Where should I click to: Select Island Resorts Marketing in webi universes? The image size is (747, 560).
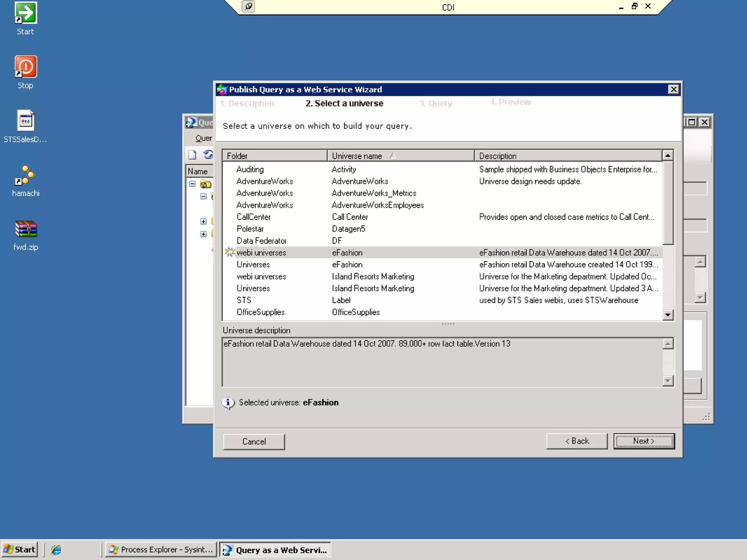[442, 276]
